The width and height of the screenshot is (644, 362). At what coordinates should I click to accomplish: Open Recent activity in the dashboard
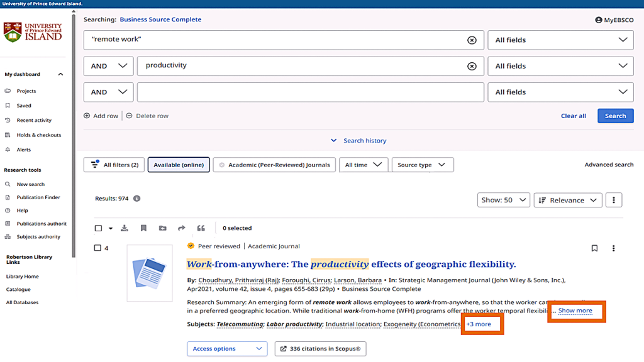(34, 120)
